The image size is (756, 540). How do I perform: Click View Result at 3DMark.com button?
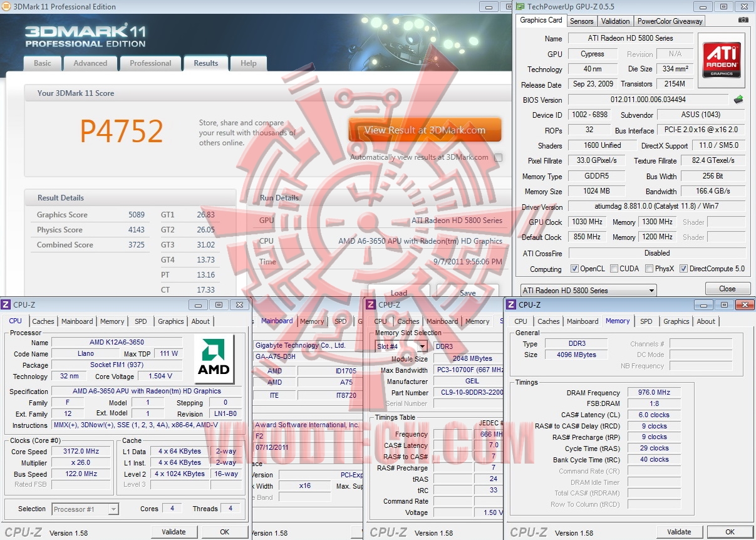pos(425,130)
